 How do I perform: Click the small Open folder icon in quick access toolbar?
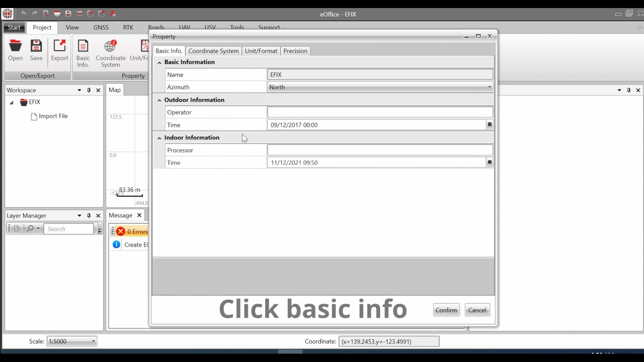coord(57,14)
